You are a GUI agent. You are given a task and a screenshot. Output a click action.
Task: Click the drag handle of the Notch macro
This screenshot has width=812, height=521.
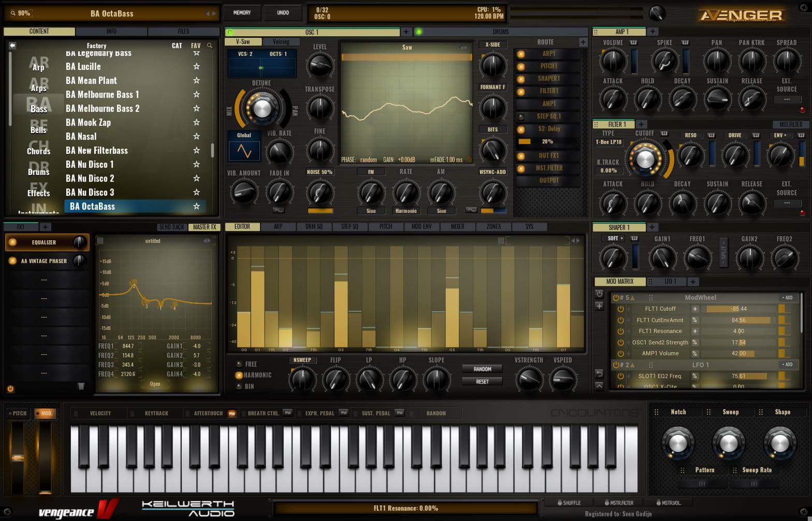[657, 412]
